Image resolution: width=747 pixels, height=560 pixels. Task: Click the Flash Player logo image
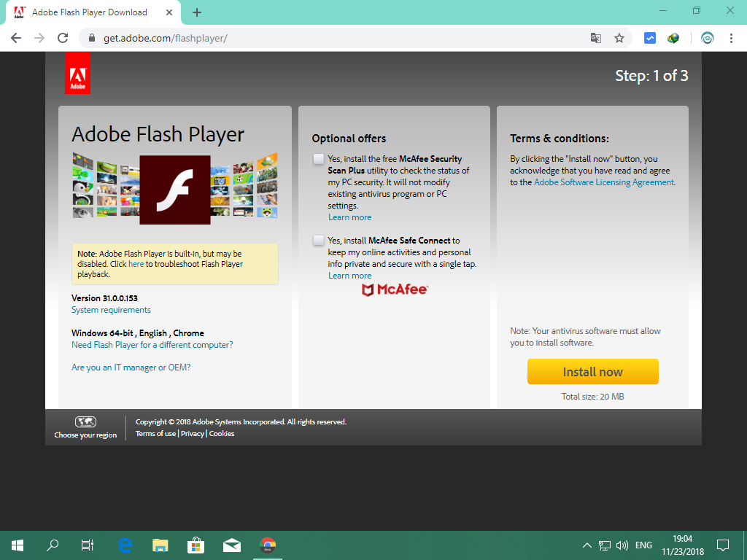175,190
